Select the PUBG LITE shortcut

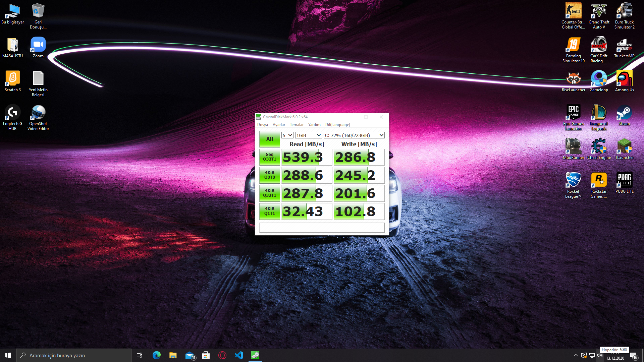pos(625,183)
